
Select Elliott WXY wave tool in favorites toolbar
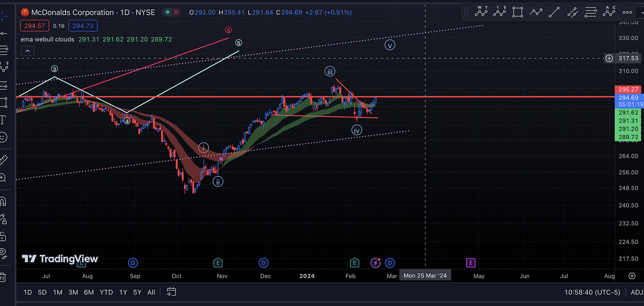click(x=481, y=12)
